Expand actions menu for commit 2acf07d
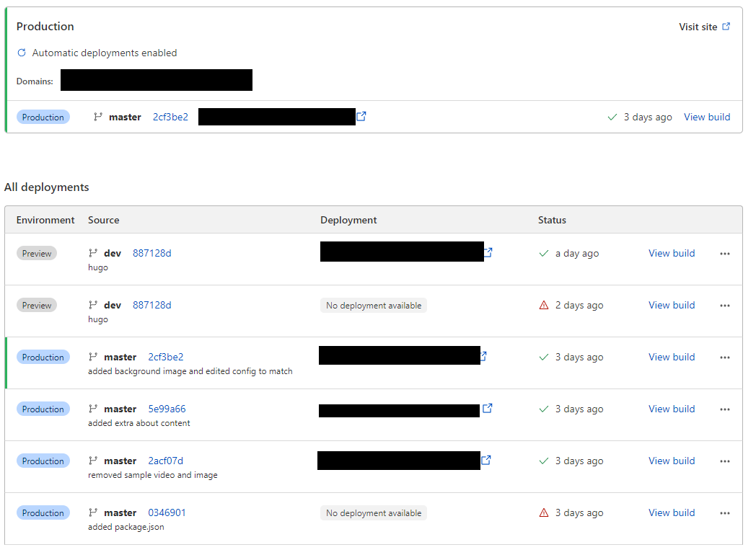 pyautogui.click(x=725, y=461)
